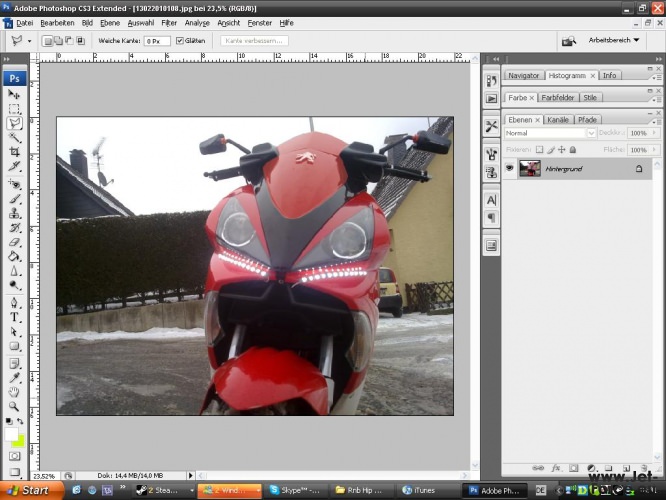The image size is (666, 500).
Task: Open the Bearbeiten menu
Action: (x=57, y=23)
